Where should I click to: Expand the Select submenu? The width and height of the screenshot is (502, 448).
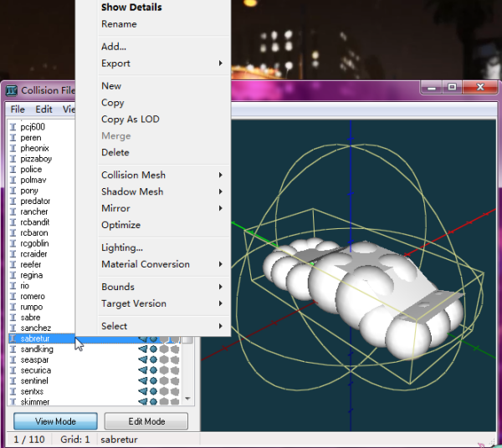(x=164, y=326)
